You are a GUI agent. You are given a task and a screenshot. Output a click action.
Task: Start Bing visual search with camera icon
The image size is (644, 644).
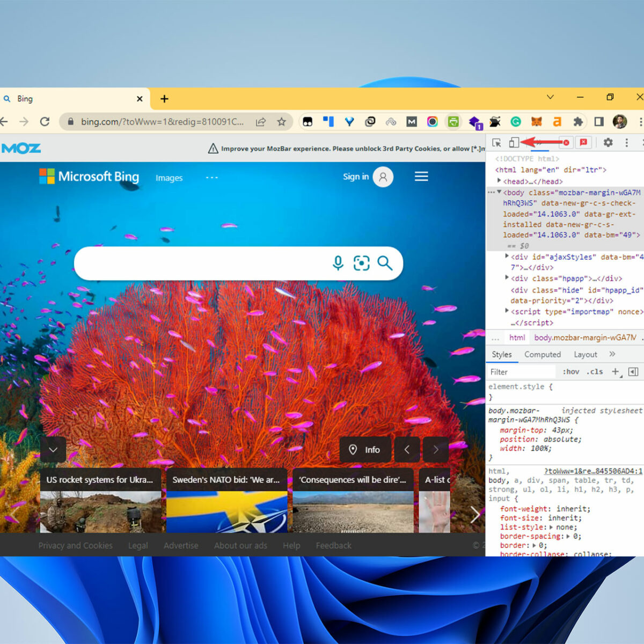click(x=361, y=263)
